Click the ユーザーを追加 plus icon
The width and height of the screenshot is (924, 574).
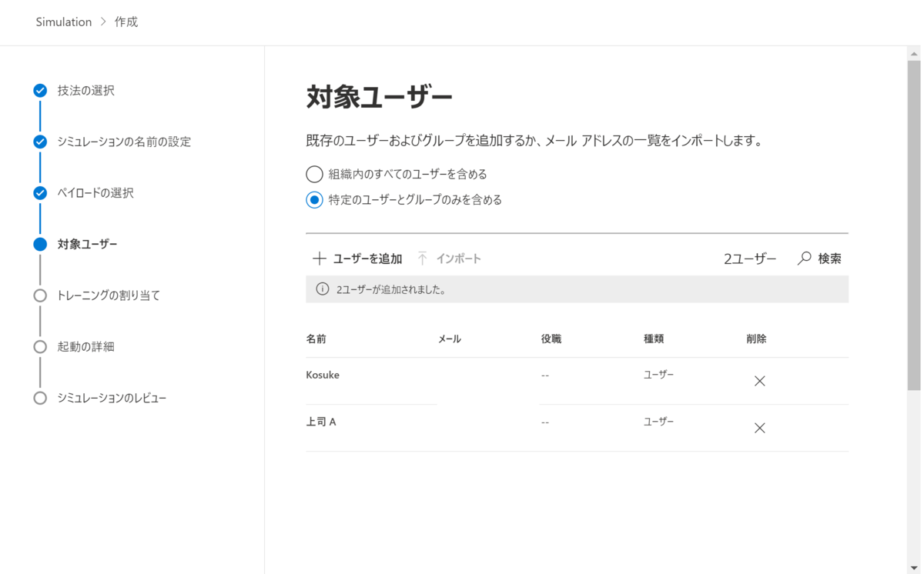320,259
